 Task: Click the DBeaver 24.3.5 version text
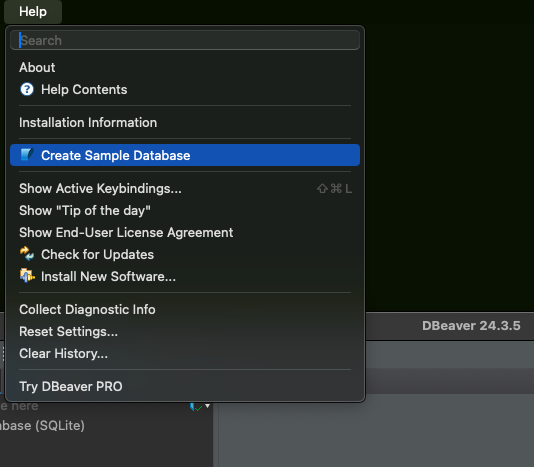click(x=471, y=326)
